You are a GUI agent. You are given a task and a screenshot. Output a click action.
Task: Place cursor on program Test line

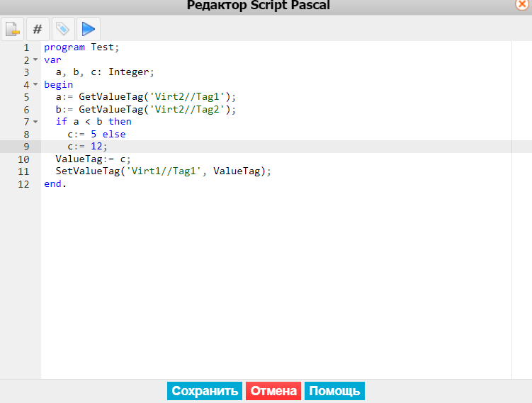[x=81, y=47]
